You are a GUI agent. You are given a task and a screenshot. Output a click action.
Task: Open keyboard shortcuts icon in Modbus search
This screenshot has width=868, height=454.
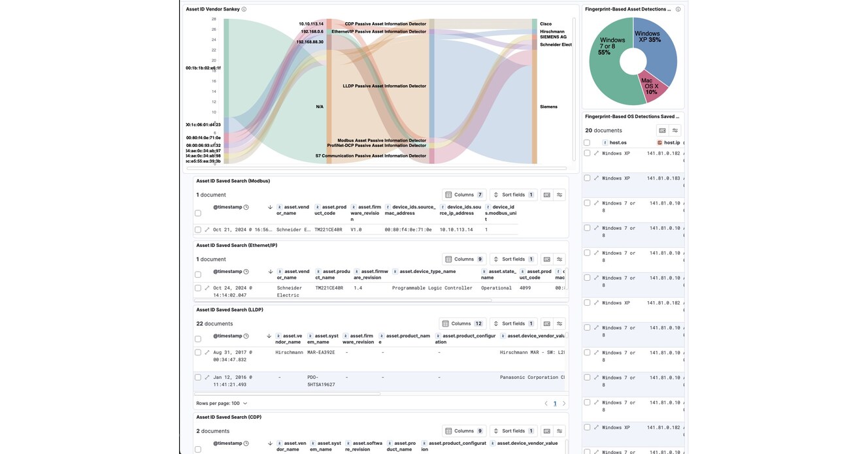point(547,195)
